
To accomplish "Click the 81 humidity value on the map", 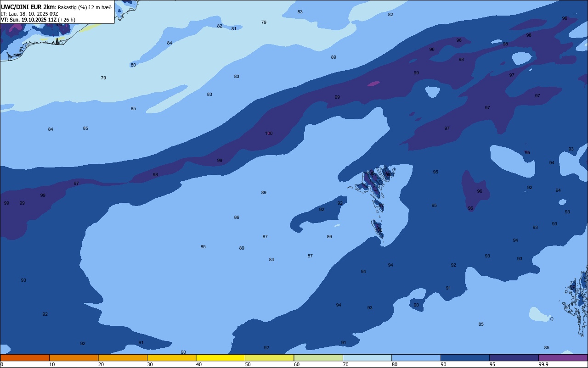I will 234,29.
